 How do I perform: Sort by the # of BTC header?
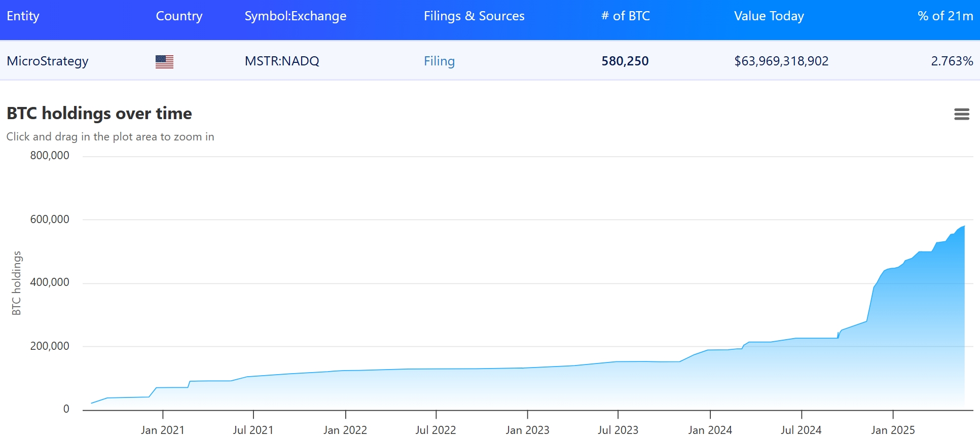point(625,16)
